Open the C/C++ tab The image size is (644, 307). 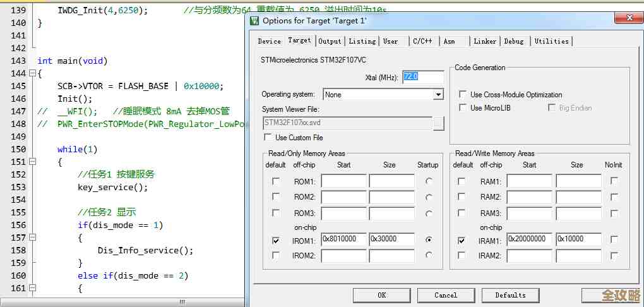pos(422,41)
